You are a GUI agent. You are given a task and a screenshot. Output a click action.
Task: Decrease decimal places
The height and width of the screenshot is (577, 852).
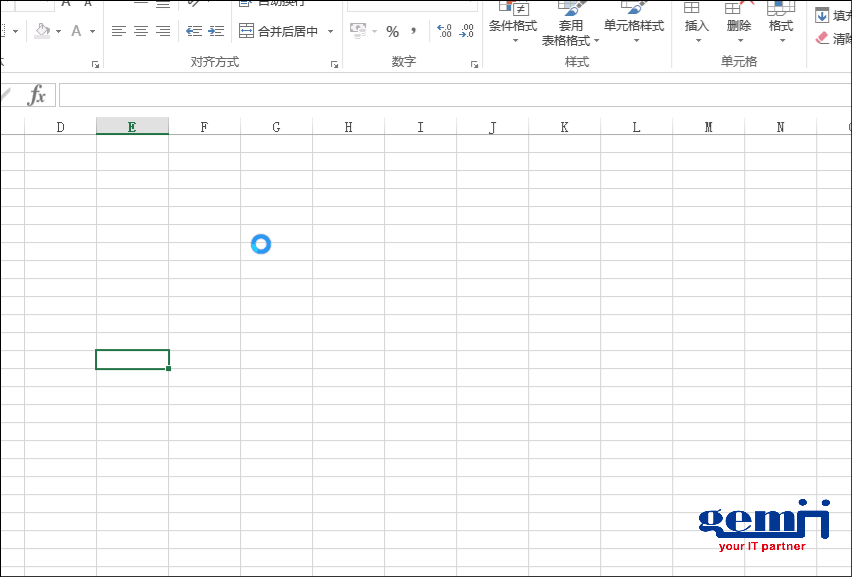click(x=466, y=32)
